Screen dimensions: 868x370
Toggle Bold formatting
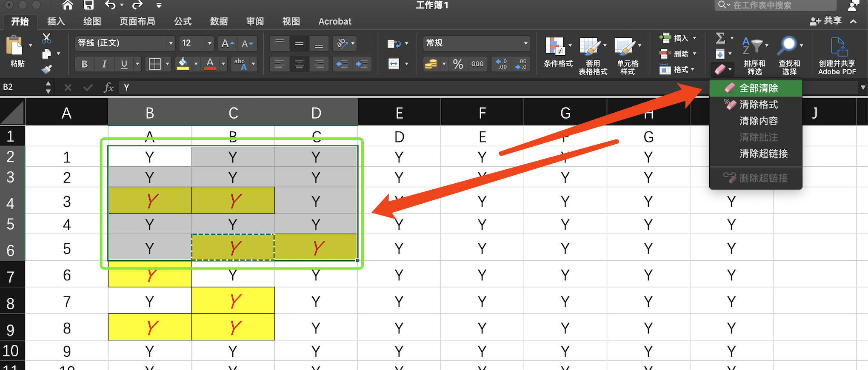[85, 64]
